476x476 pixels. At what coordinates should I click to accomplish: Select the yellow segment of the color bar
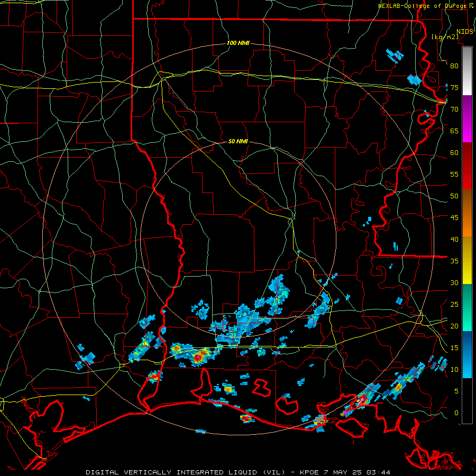click(467, 260)
